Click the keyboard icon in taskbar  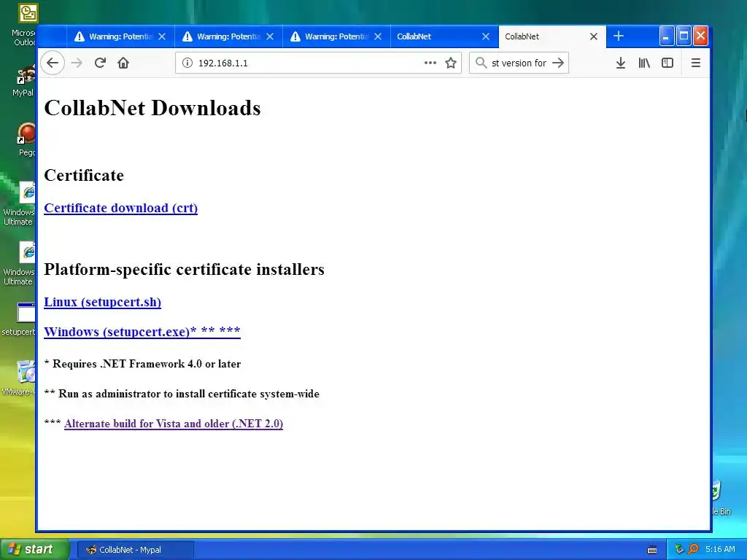652,550
